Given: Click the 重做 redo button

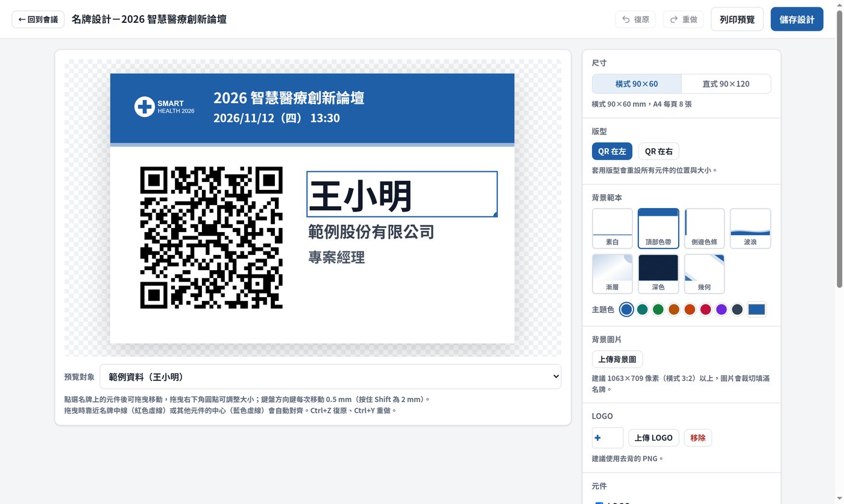Looking at the screenshot, I should pyautogui.click(x=683, y=19).
